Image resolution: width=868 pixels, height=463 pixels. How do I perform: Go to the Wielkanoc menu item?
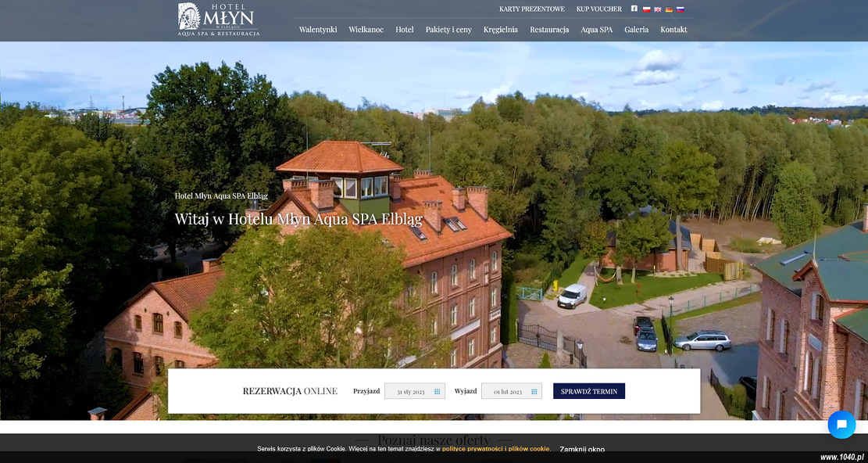pos(366,30)
